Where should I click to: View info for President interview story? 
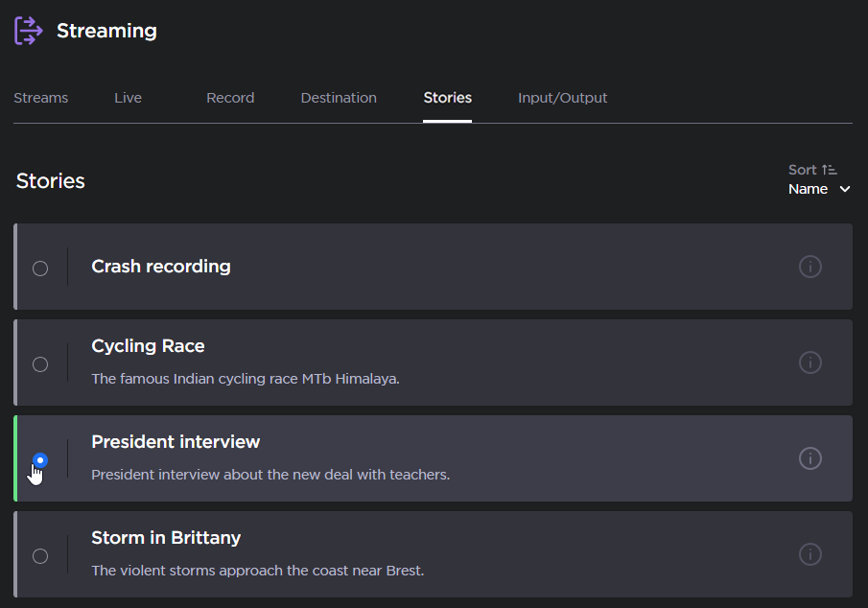click(x=809, y=458)
